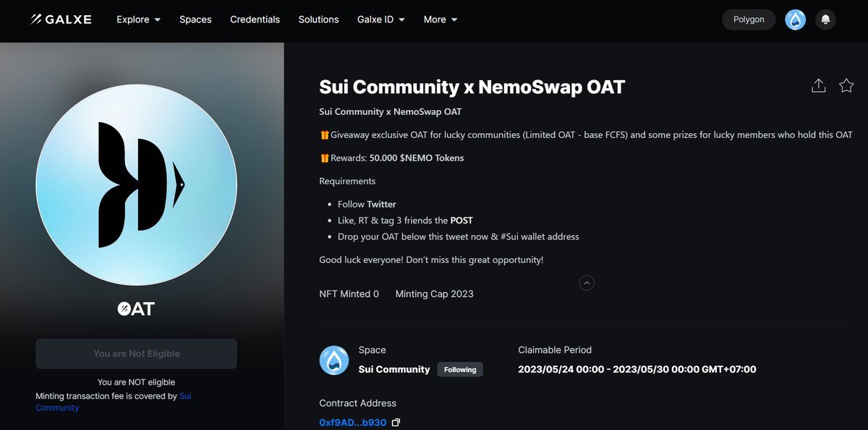868x430 pixels.
Task: Collapse the description with chevron button
Action: [x=587, y=283]
